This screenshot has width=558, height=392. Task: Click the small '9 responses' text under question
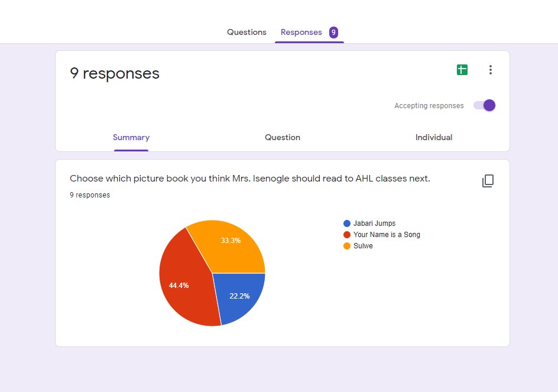click(x=90, y=195)
